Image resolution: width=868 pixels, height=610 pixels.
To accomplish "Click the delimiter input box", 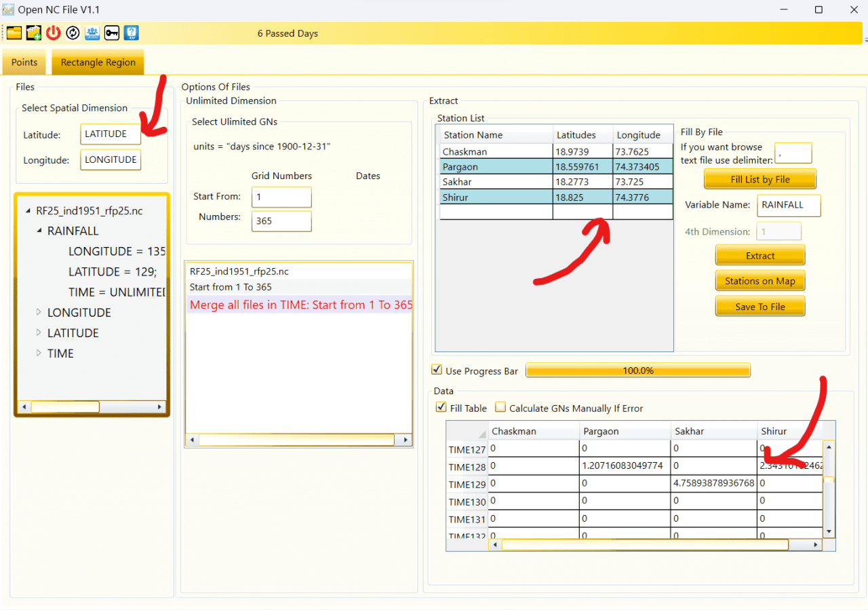I will point(793,153).
